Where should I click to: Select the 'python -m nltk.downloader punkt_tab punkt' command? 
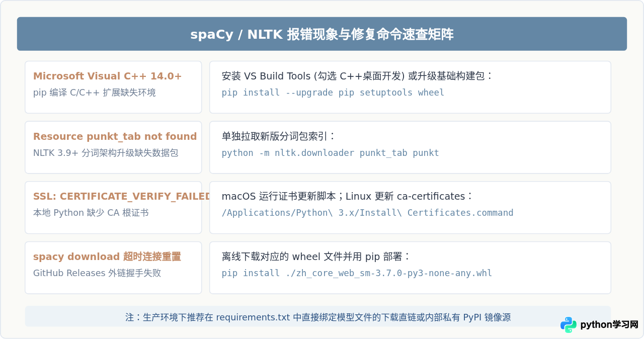(331, 153)
